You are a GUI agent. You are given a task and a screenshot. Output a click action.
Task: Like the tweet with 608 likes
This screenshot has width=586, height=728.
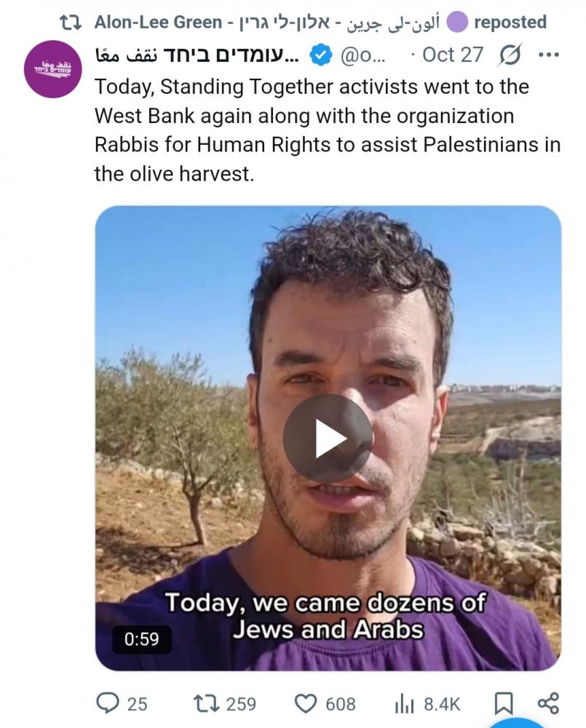coord(325,703)
